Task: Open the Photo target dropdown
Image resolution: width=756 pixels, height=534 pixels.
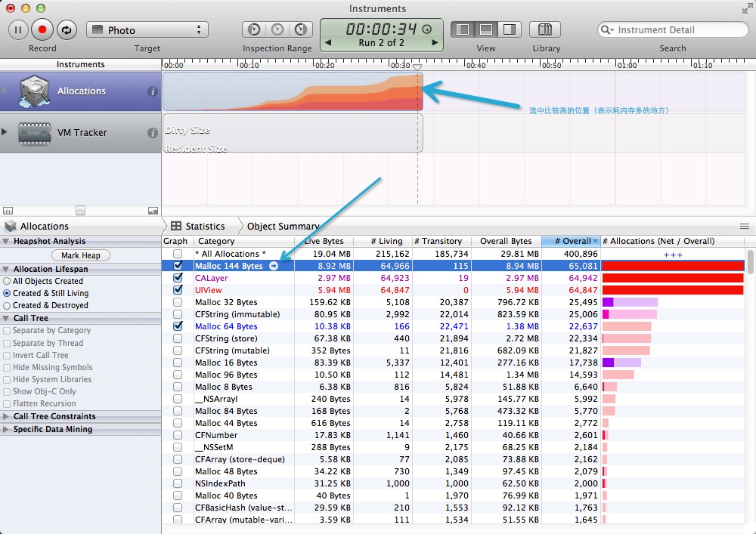Action: click(x=147, y=30)
